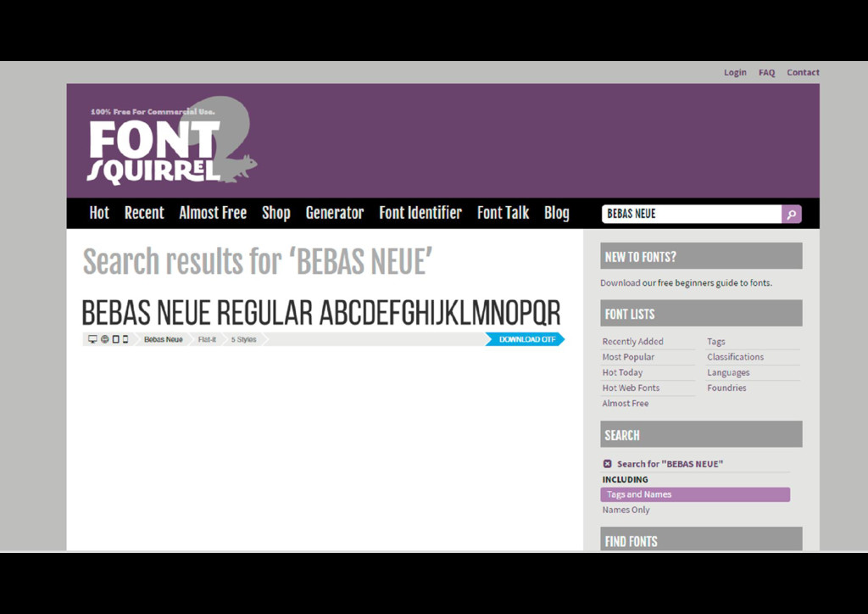Viewport: 868px width, 614px height.
Task: Open the Hot Web Fonts list
Action: tap(631, 388)
